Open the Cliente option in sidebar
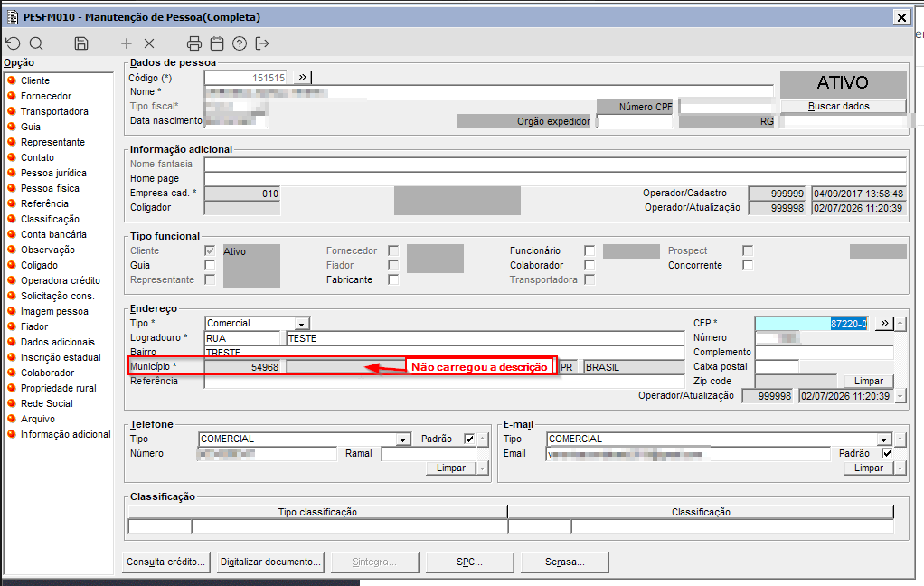Image resolution: width=924 pixels, height=586 pixels. click(35, 80)
